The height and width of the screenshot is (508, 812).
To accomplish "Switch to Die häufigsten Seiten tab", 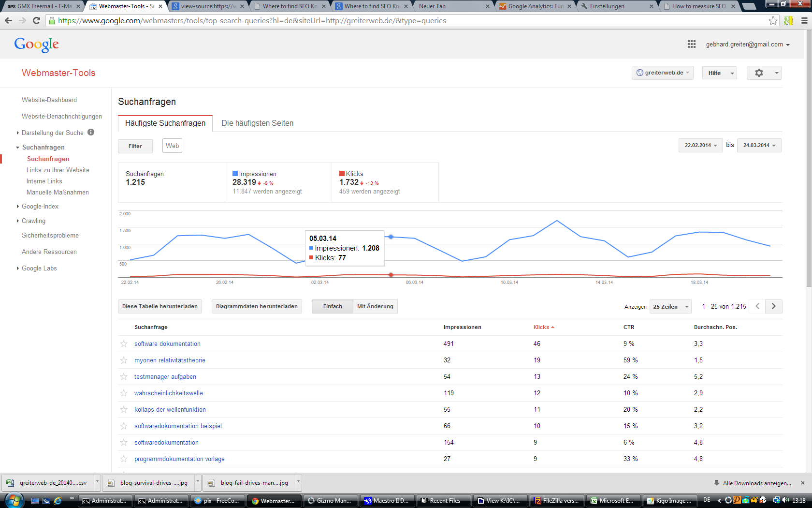I will (x=257, y=123).
